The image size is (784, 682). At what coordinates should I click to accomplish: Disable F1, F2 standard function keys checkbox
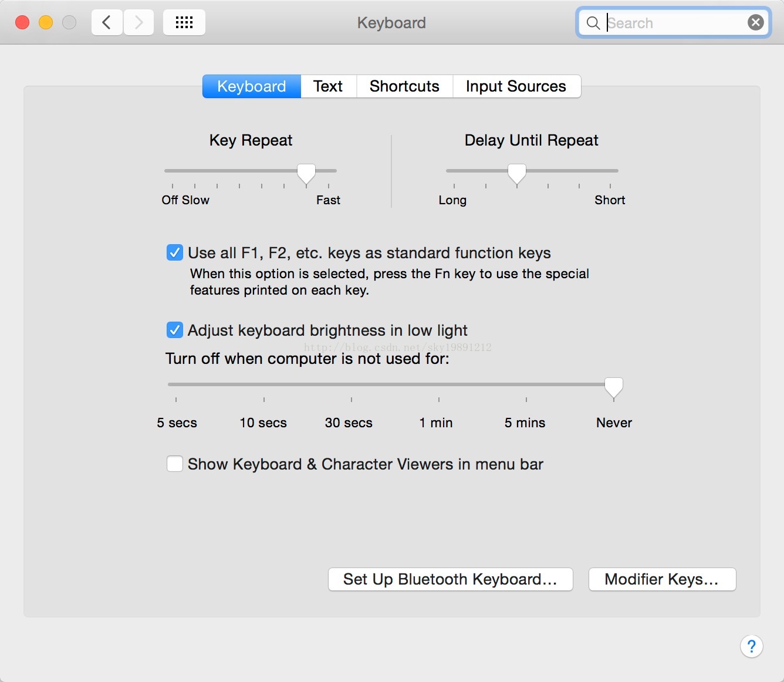(175, 253)
